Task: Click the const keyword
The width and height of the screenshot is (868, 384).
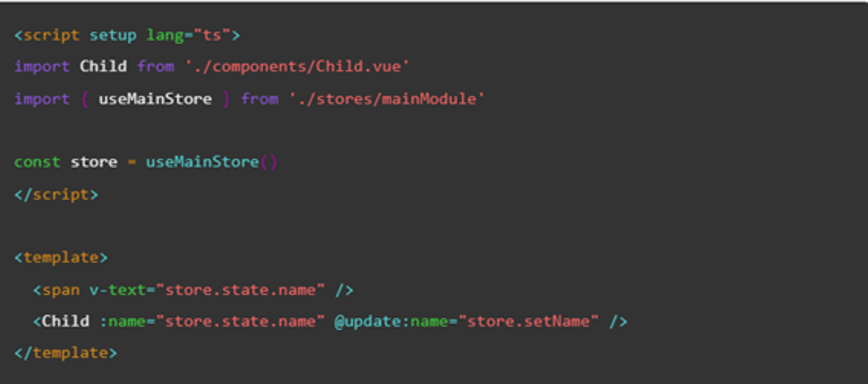Action: click(37, 162)
